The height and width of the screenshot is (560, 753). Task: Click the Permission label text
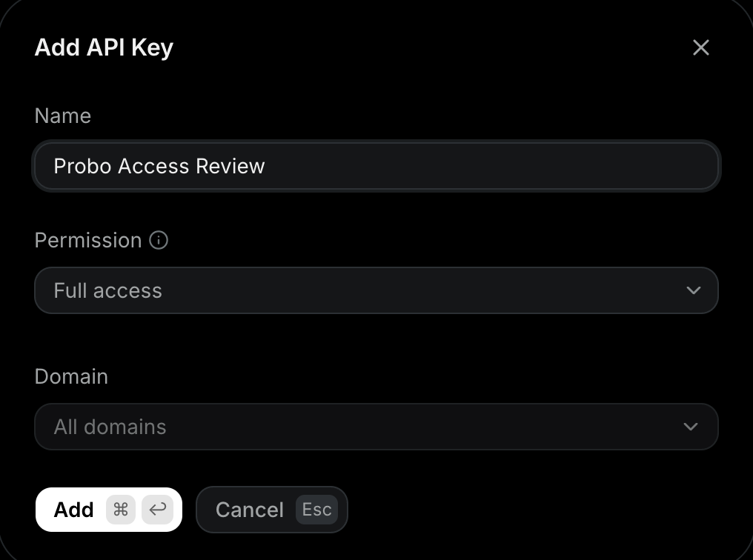(88, 240)
